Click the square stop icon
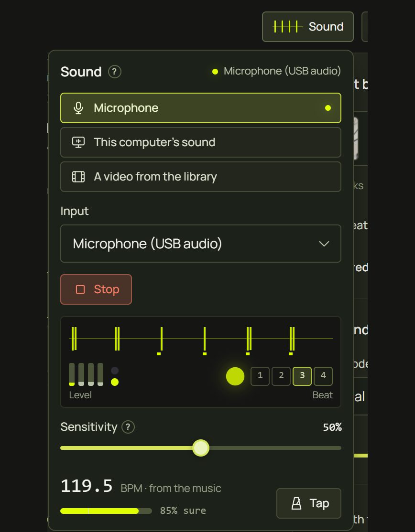The width and height of the screenshot is (415, 532). point(80,289)
